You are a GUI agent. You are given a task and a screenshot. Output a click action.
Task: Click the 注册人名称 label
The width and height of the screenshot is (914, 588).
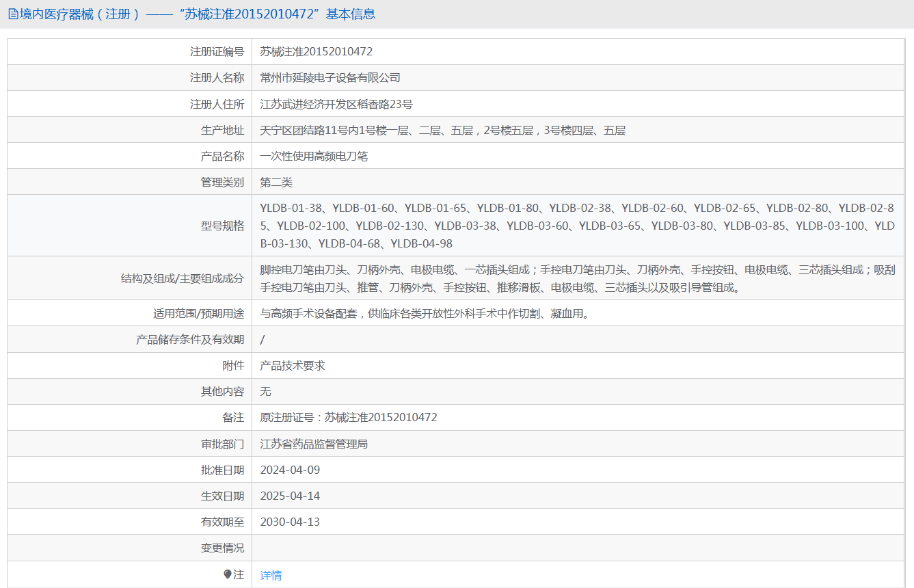point(217,77)
